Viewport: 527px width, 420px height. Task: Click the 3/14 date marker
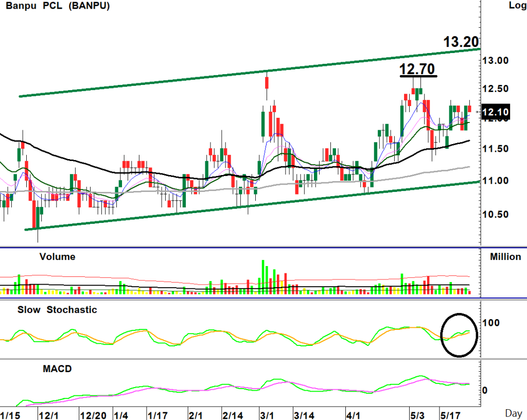[304, 415]
